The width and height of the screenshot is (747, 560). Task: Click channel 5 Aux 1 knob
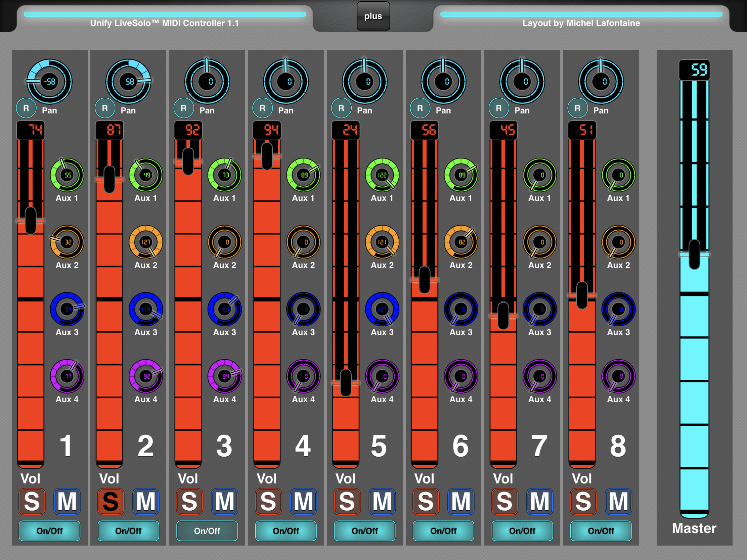tap(382, 175)
